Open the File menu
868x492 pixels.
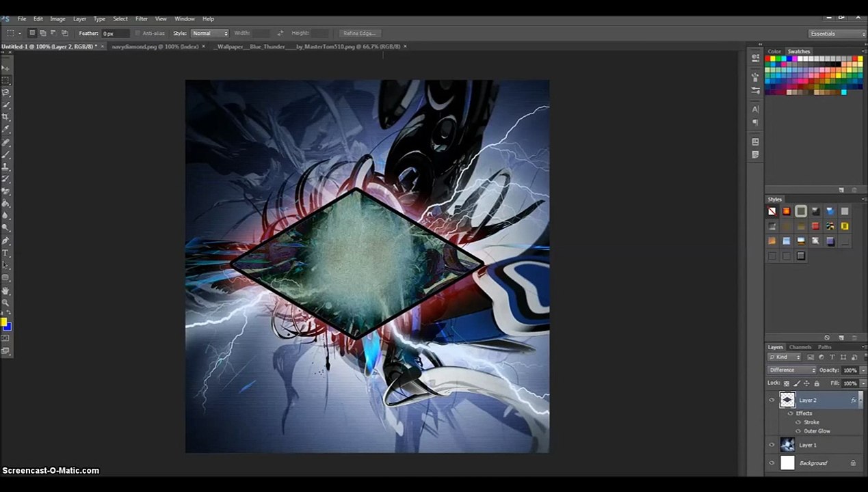22,18
